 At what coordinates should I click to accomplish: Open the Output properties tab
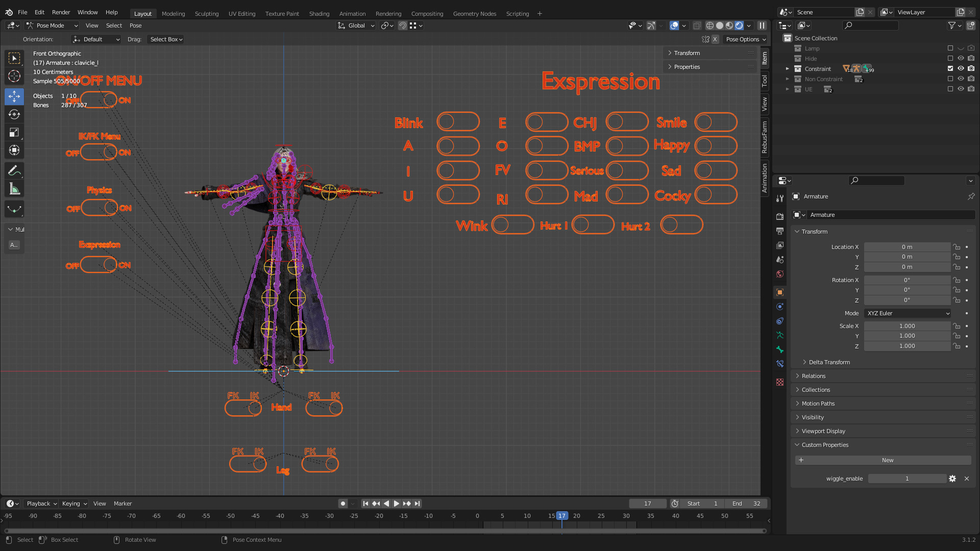(x=780, y=231)
